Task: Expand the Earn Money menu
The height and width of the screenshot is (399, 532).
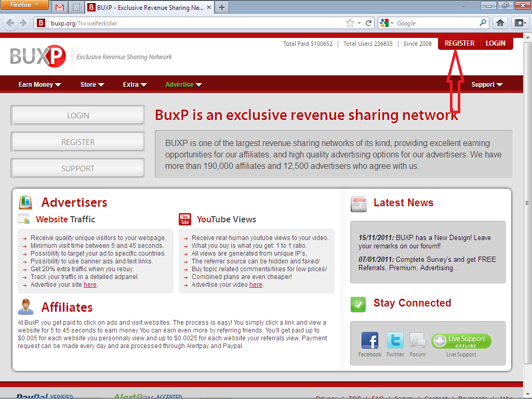Action: click(x=39, y=85)
